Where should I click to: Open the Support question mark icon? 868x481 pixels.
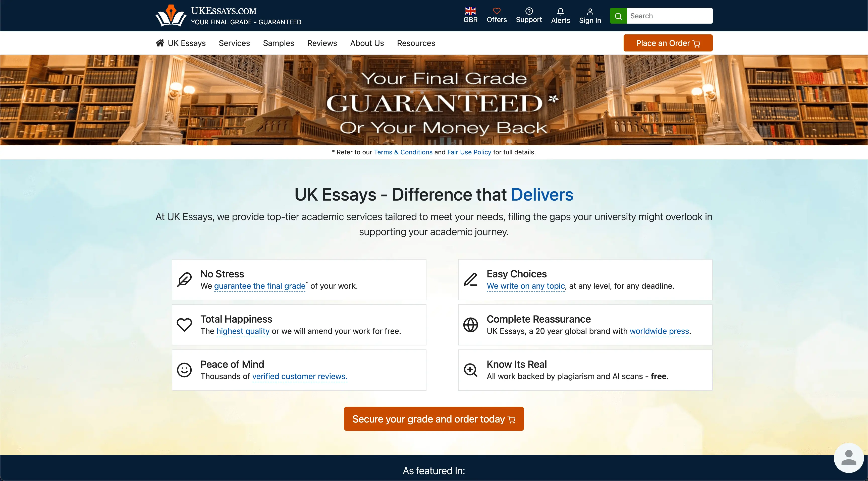tap(529, 11)
